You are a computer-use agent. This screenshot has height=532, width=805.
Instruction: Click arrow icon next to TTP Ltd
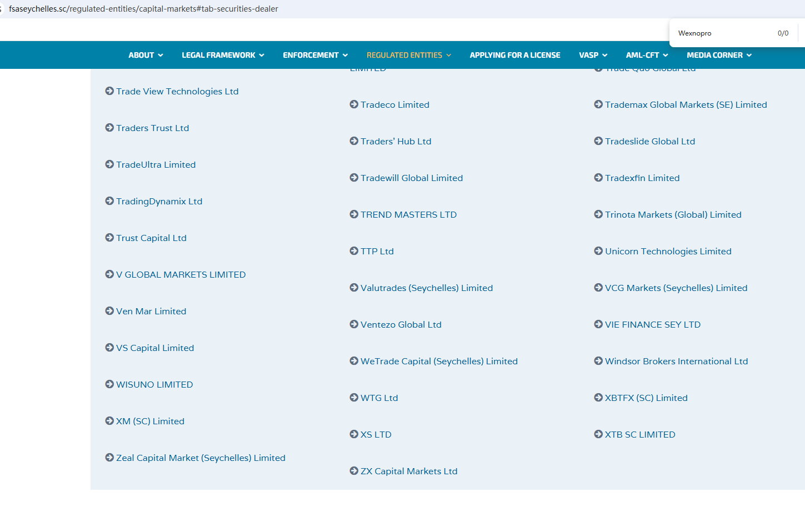(354, 251)
